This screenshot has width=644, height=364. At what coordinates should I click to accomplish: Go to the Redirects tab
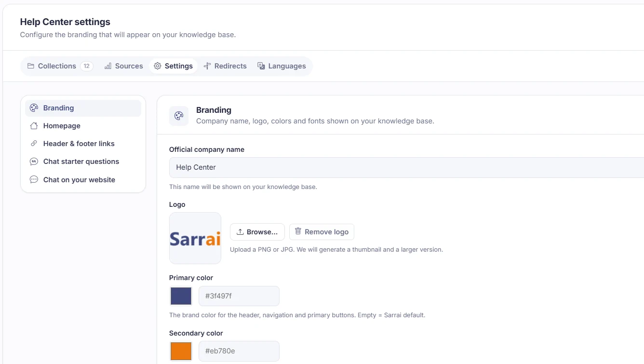(225, 66)
